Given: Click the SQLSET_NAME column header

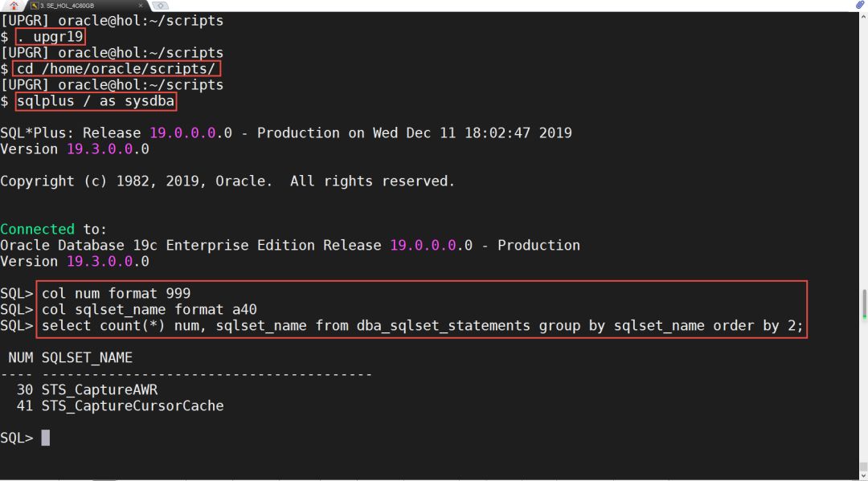Looking at the screenshot, I should click(x=87, y=357).
